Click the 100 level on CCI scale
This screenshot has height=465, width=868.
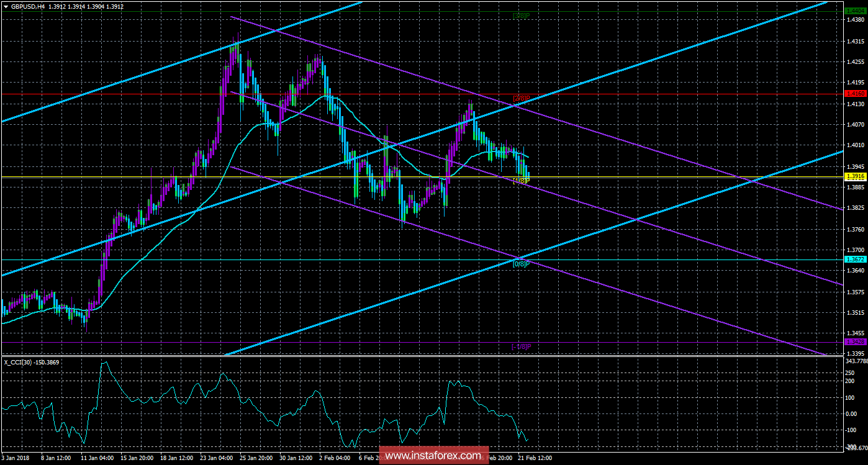851,397
